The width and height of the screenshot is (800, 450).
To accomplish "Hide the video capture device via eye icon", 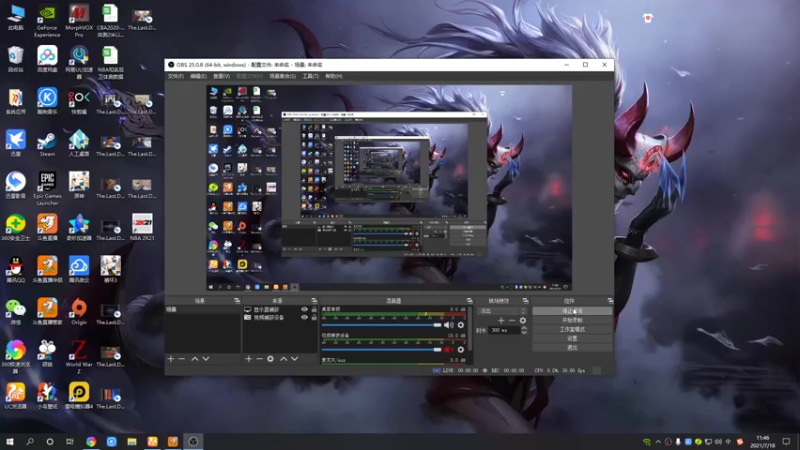I will [305, 317].
